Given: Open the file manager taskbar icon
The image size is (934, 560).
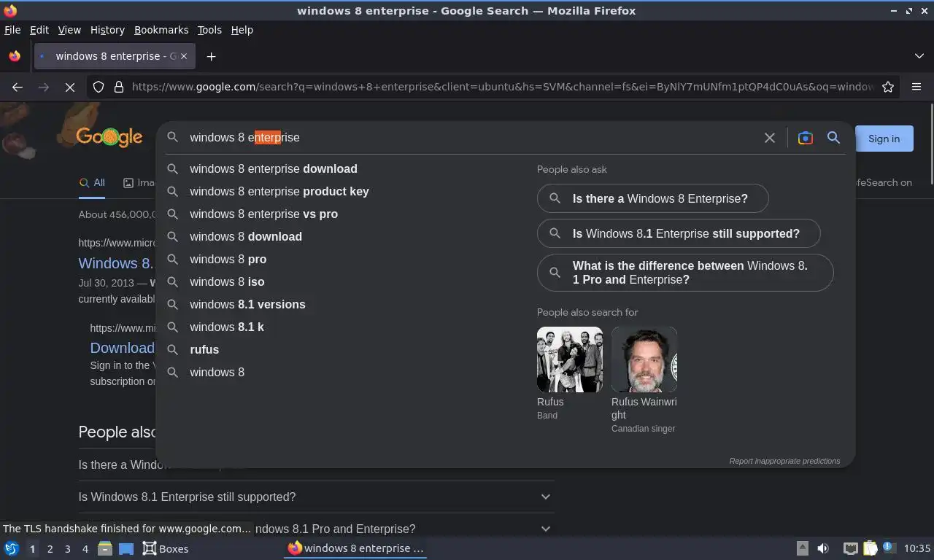Looking at the screenshot, I should 105,548.
